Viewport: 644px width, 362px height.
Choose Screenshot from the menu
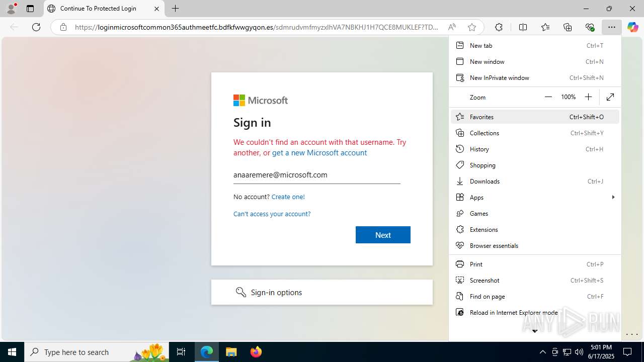coord(535,280)
